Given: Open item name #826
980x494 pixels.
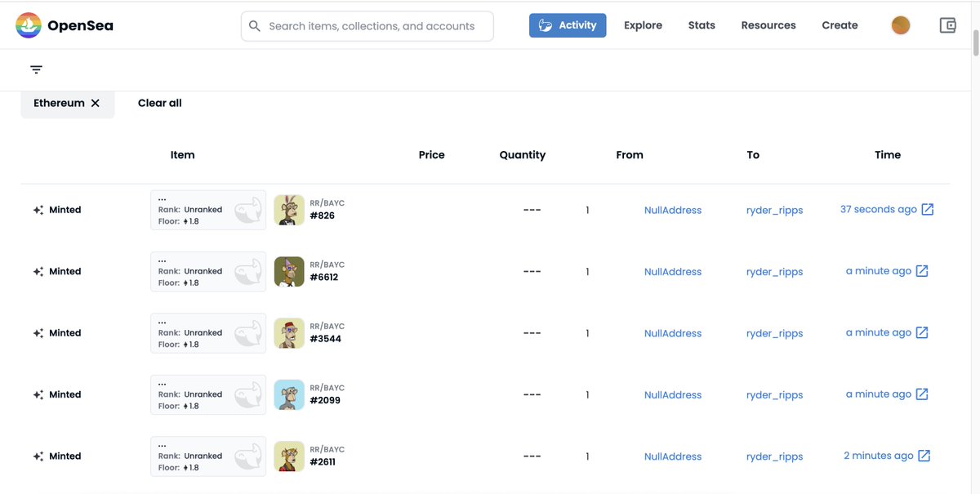Looking at the screenshot, I should point(322,216).
